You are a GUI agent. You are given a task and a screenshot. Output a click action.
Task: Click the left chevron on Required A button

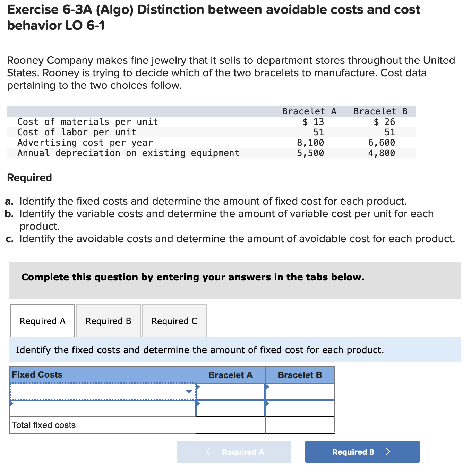coord(208,452)
